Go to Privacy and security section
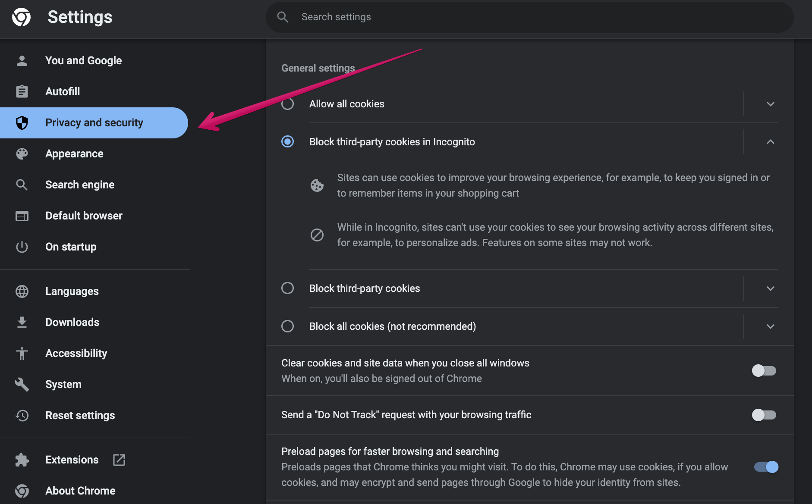The height and width of the screenshot is (504, 812). coord(94,123)
